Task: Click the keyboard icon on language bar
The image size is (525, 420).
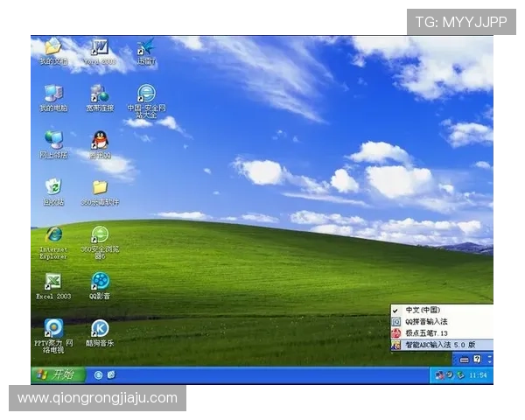Action: 464,360
